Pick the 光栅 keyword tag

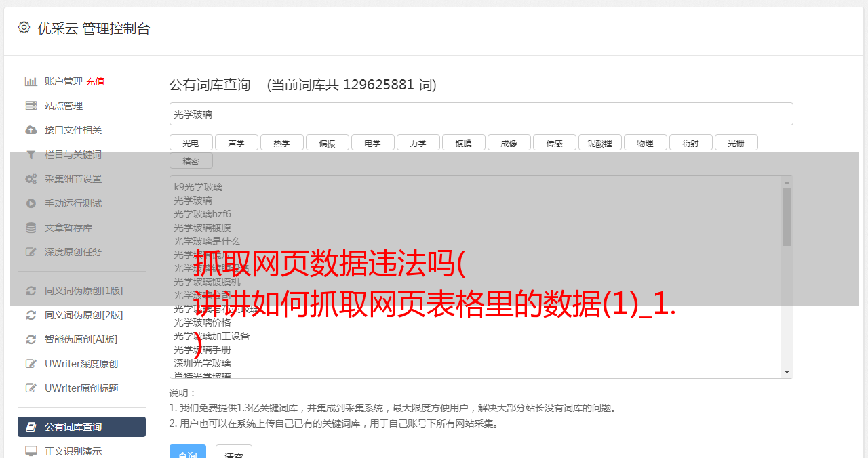pyautogui.click(x=736, y=142)
